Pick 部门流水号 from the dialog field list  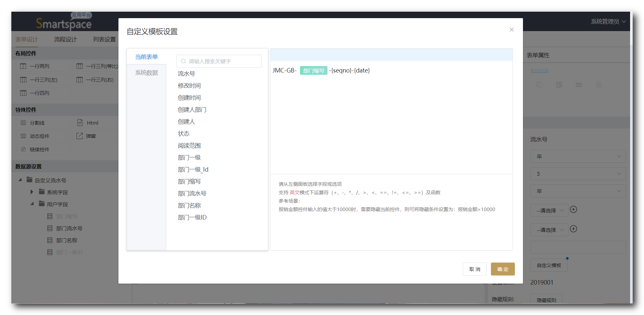pyautogui.click(x=192, y=194)
